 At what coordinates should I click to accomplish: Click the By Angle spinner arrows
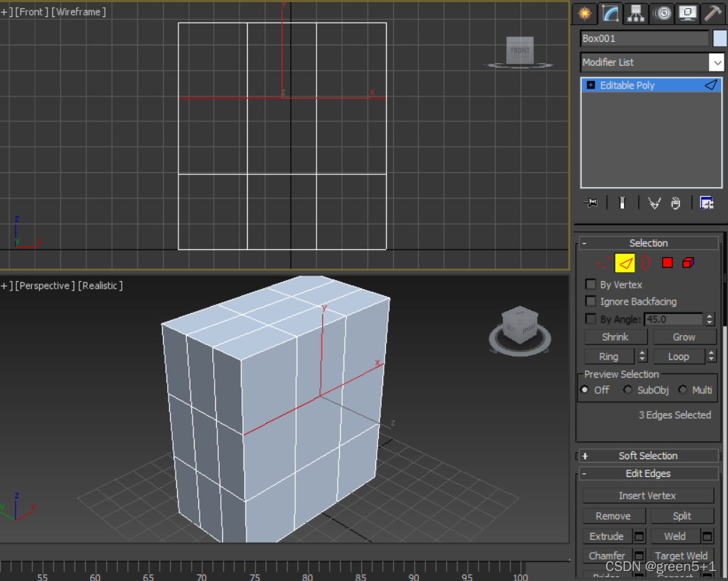click(x=710, y=320)
